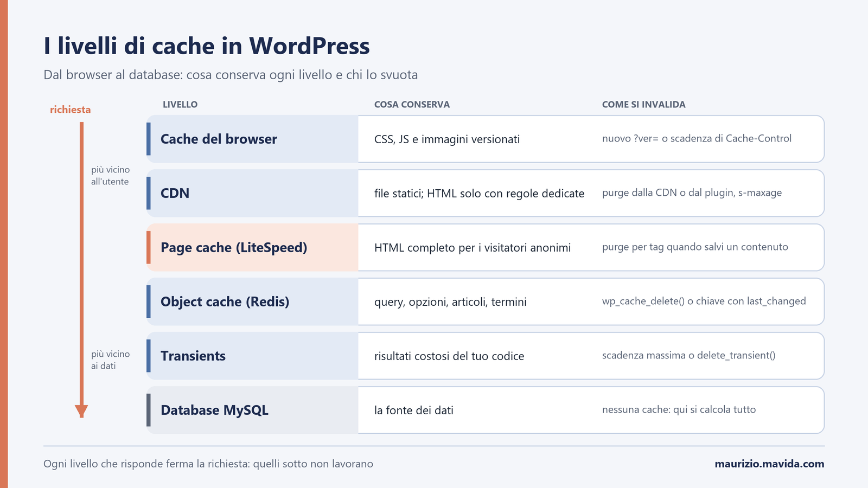
Task: Select the "Object cache (Redis)" label
Action: coord(225,302)
